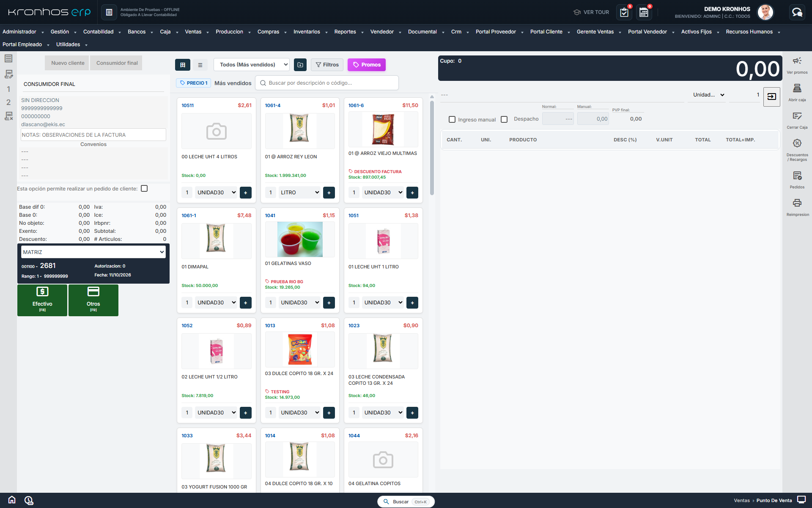Open unit dropdown for 01 DIMAPAL

[216, 303]
